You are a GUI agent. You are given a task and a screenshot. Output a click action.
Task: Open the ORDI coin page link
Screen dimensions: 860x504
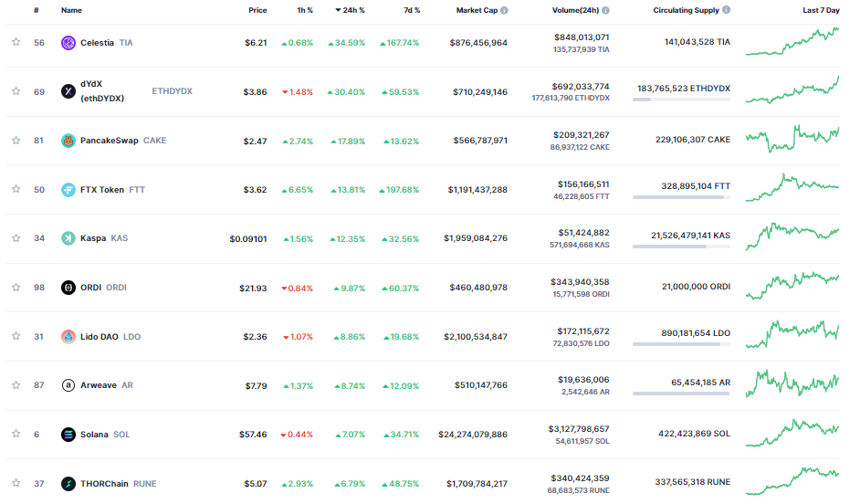(x=104, y=288)
